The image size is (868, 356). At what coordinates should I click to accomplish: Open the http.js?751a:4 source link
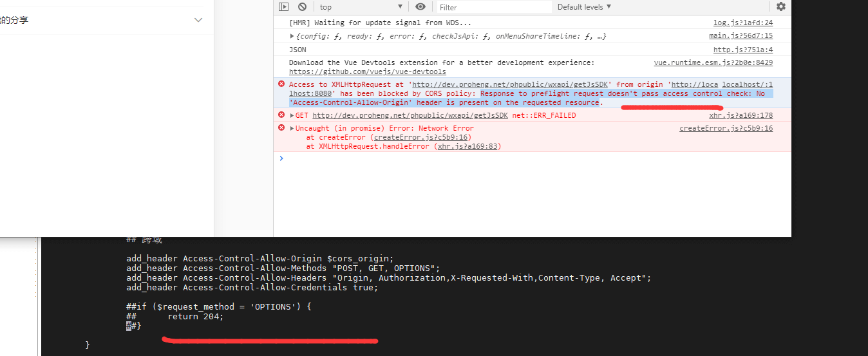point(742,50)
